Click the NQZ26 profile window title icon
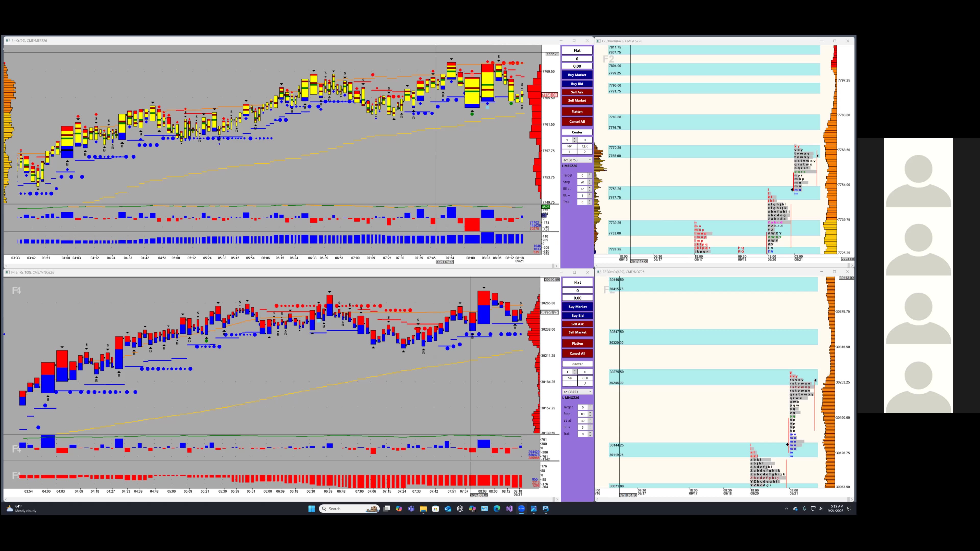The width and height of the screenshot is (980, 551). (x=599, y=272)
